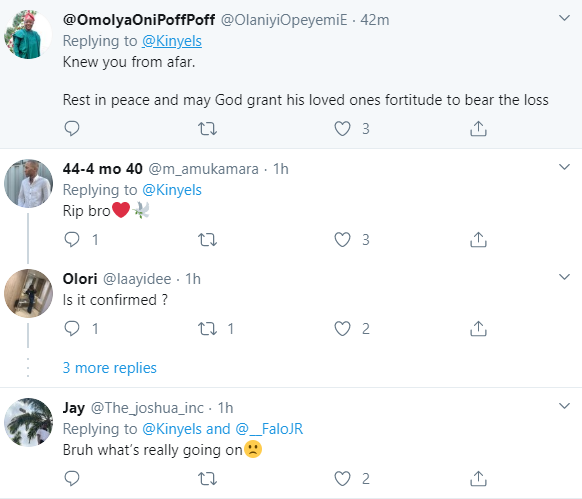The image size is (582, 499).
Task: Reply to OmoIyaOniPoffPoff's tweet
Action: point(72,128)
